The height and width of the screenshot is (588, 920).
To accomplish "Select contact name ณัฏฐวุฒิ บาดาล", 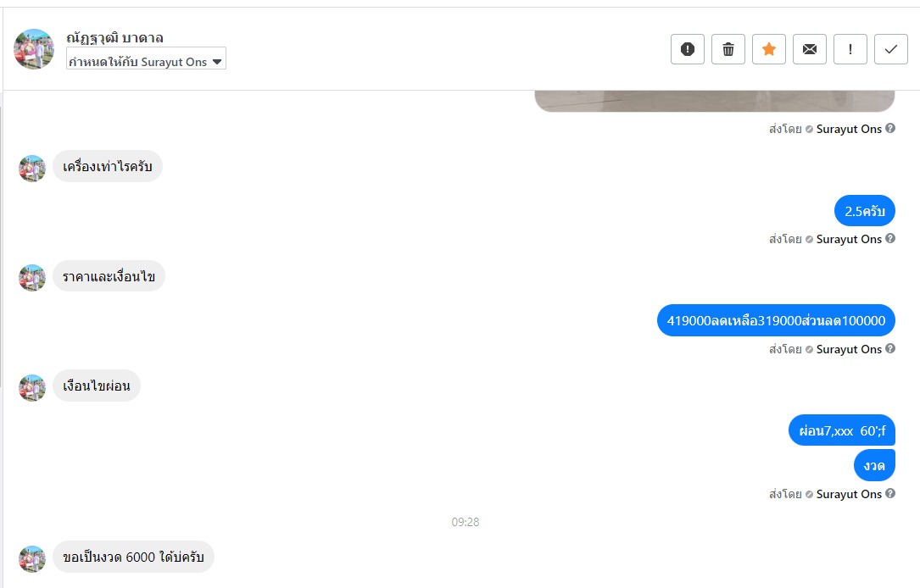I will tap(115, 38).
